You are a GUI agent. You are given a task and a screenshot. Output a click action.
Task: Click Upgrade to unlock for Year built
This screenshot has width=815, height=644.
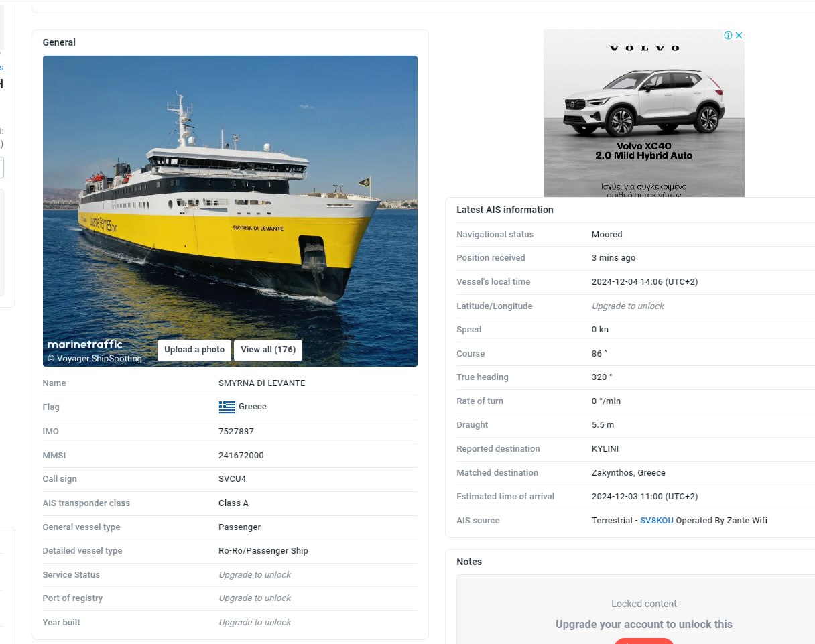click(255, 623)
